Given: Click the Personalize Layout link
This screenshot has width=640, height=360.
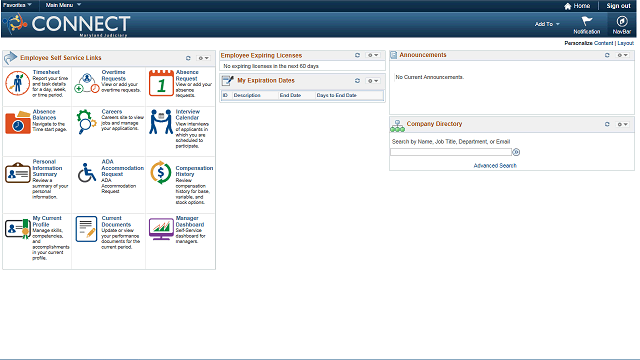Looking at the screenshot, I should (x=625, y=43).
